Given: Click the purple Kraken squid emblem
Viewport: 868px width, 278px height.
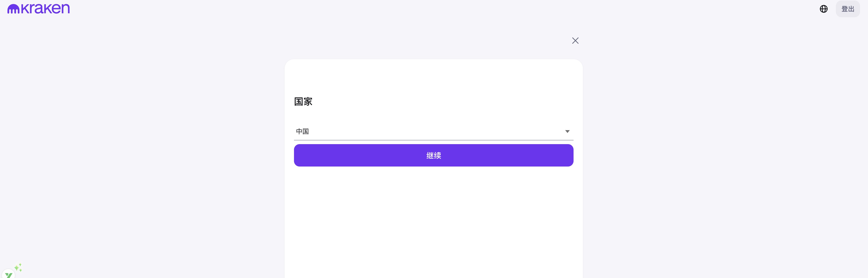Looking at the screenshot, I should click(13, 9).
